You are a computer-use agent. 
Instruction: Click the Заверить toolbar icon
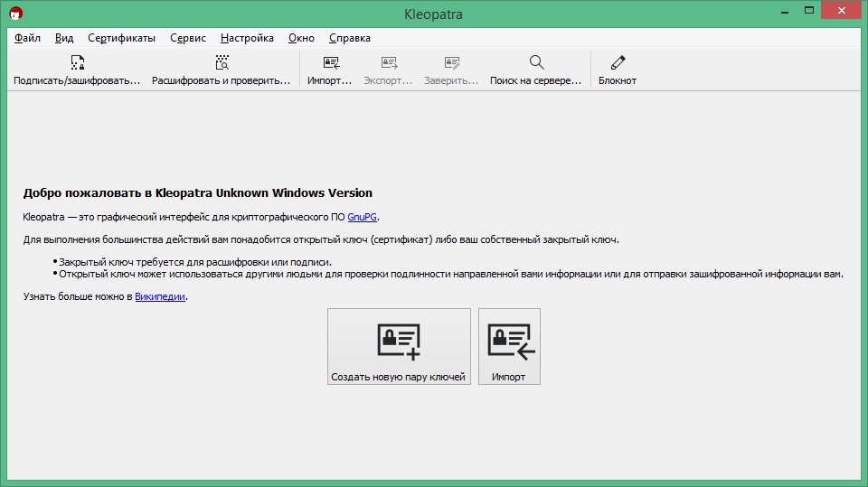(452, 62)
